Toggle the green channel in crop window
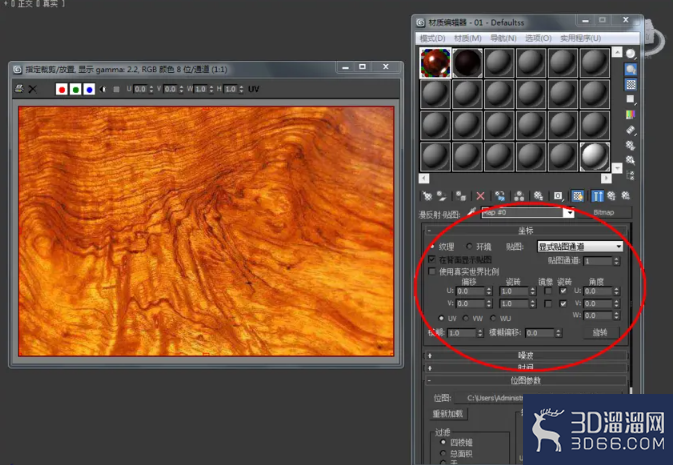This screenshot has height=465, width=673. click(76, 89)
